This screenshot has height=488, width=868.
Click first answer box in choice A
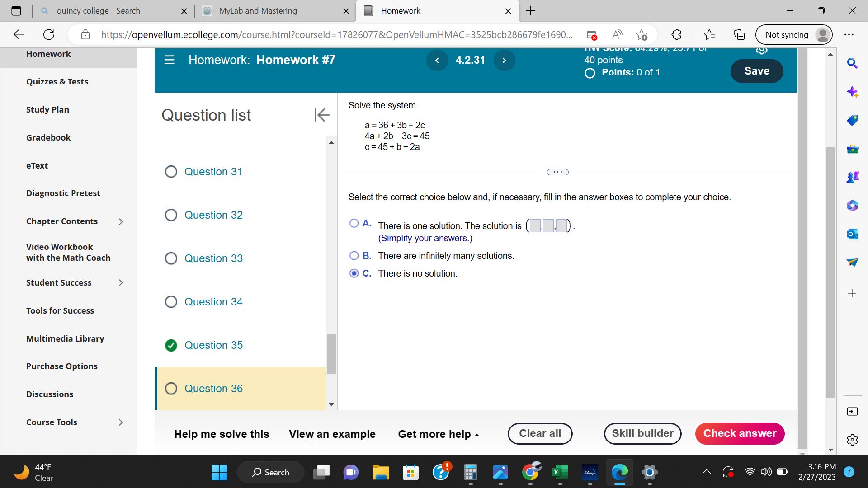(x=535, y=225)
